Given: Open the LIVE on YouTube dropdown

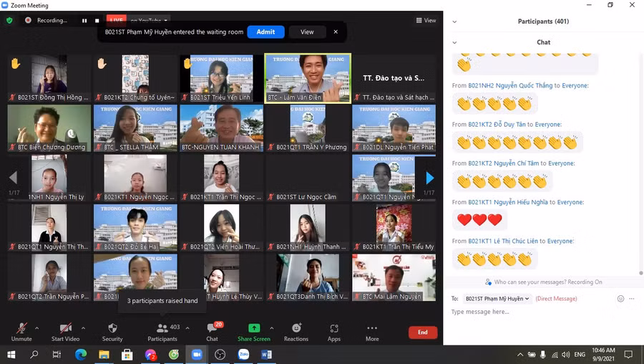Looking at the screenshot, I should (149, 20).
